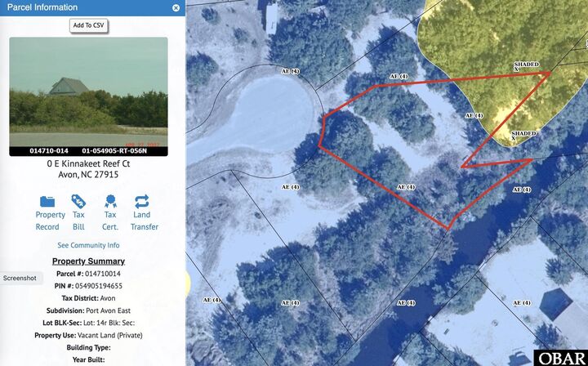Click the AE (4) label inside red parcel

406,187
